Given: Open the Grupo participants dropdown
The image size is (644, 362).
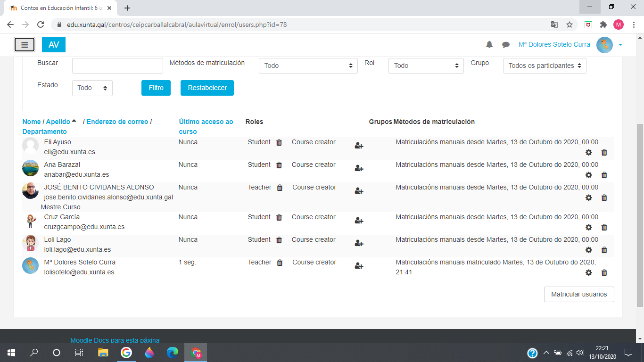Looking at the screenshot, I should (x=545, y=66).
